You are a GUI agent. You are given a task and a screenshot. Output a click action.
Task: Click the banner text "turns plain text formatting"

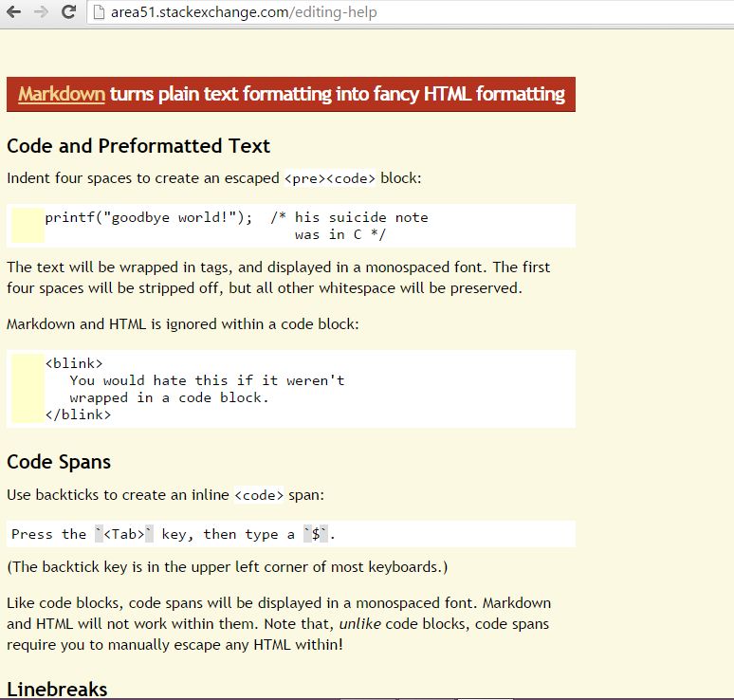click(220, 94)
